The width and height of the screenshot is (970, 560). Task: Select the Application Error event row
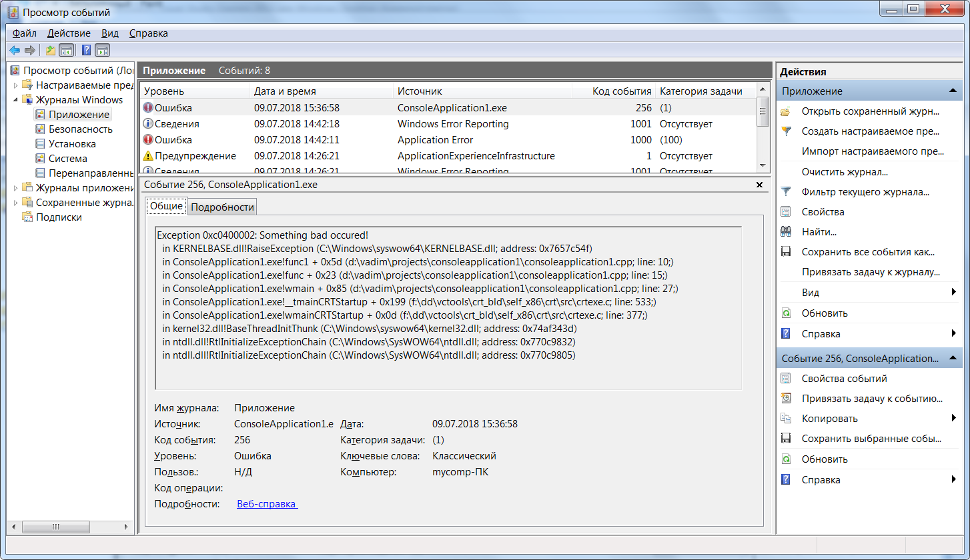click(448, 140)
